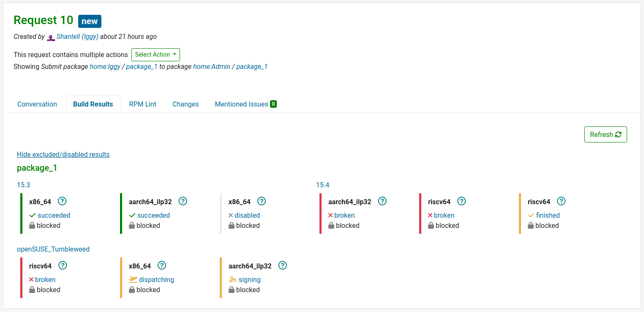Open the RPM Lint tab
Screen dimensions: 644x312
142,104
